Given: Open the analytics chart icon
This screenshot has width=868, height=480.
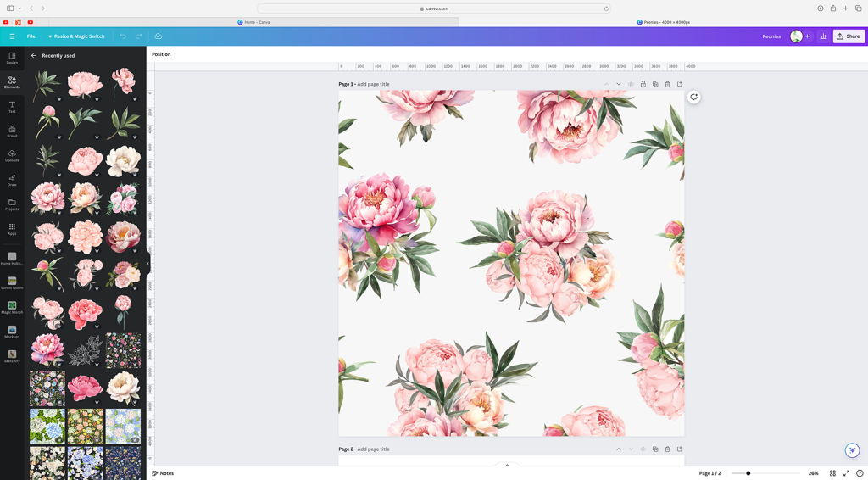Looking at the screenshot, I should pyautogui.click(x=823, y=36).
